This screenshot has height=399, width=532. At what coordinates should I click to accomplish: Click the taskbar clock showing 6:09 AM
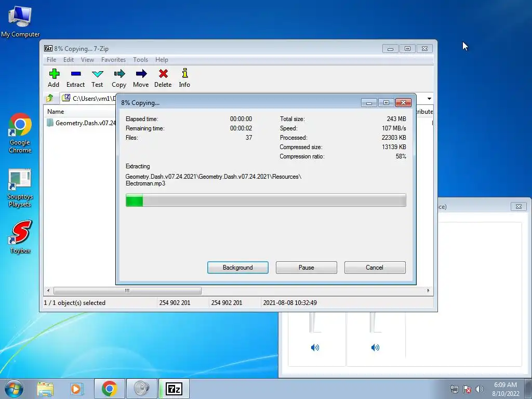(x=506, y=389)
